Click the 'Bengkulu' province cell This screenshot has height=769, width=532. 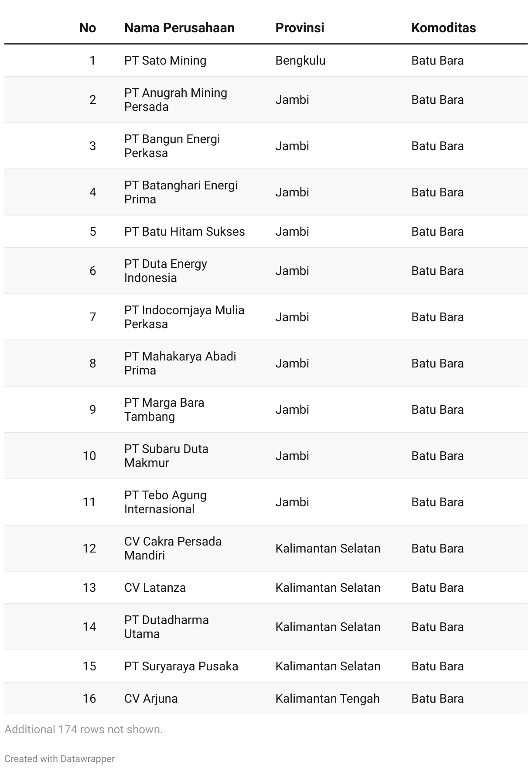point(300,61)
